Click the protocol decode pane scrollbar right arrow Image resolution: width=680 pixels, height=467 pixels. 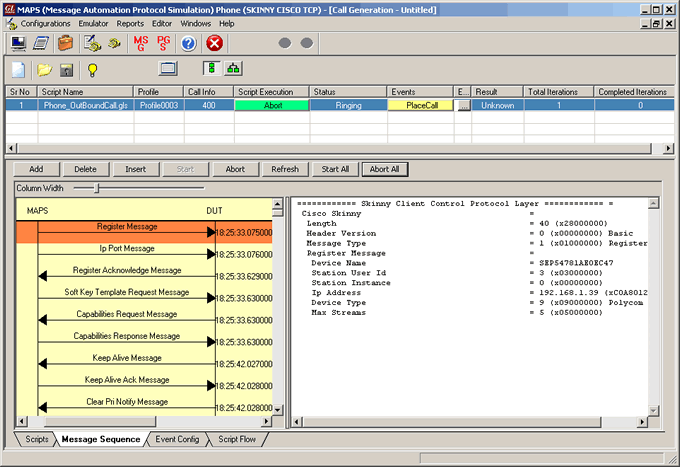(x=642, y=421)
